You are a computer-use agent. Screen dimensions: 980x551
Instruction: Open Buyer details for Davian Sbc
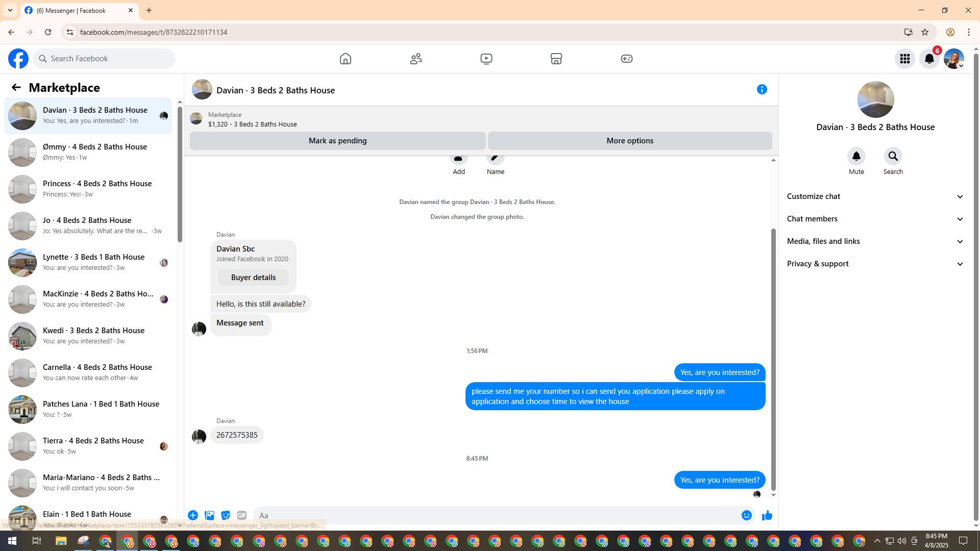click(x=253, y=278)
